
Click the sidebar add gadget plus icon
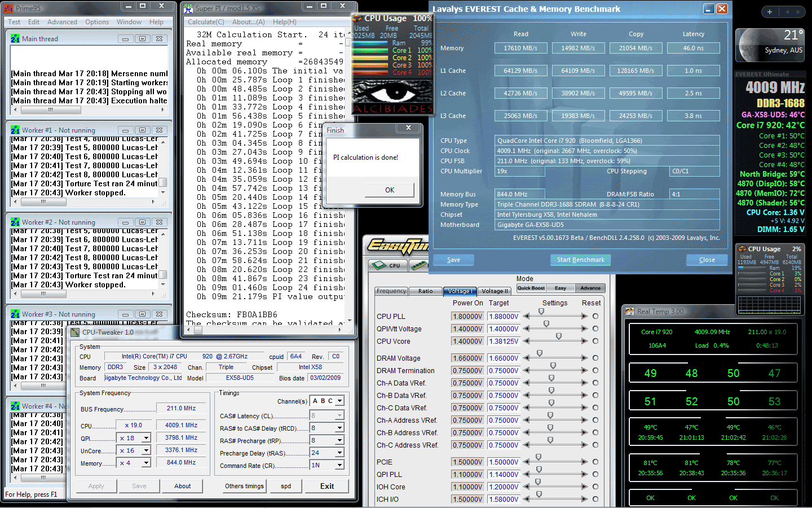click(x=770, y=11)
